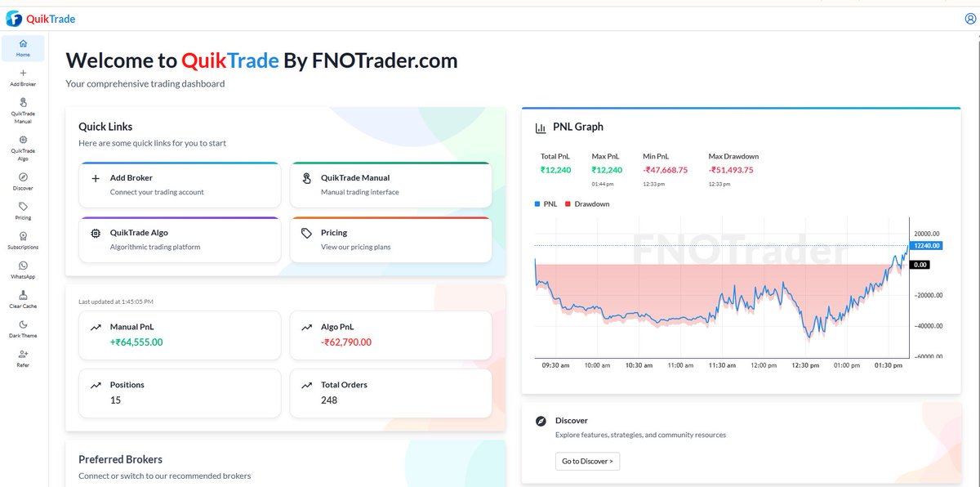Viewport: 980px width, 487px height.
Task: Click the Total Orders trend icon
Action: pyautogui.click(x=306, y=385)
